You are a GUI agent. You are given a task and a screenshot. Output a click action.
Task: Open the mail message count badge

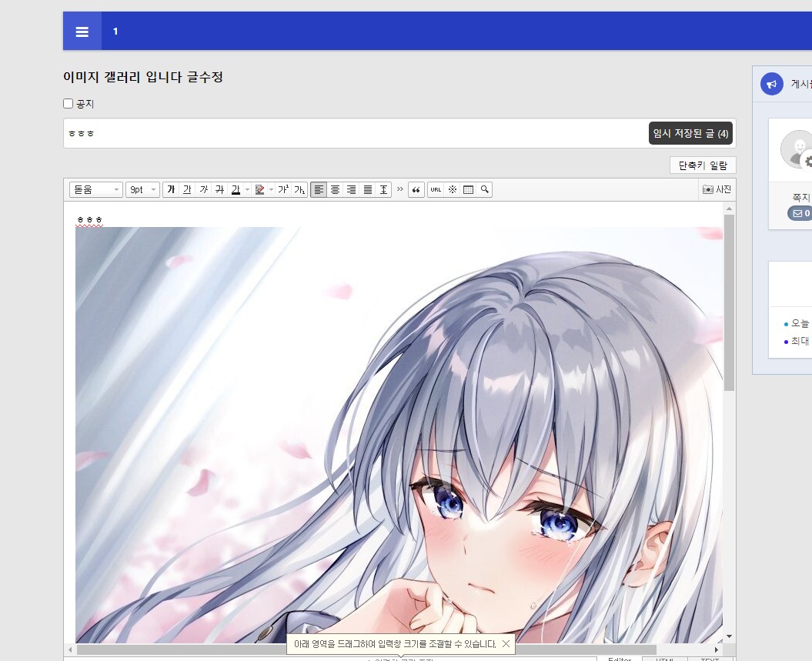coord(800,213)
